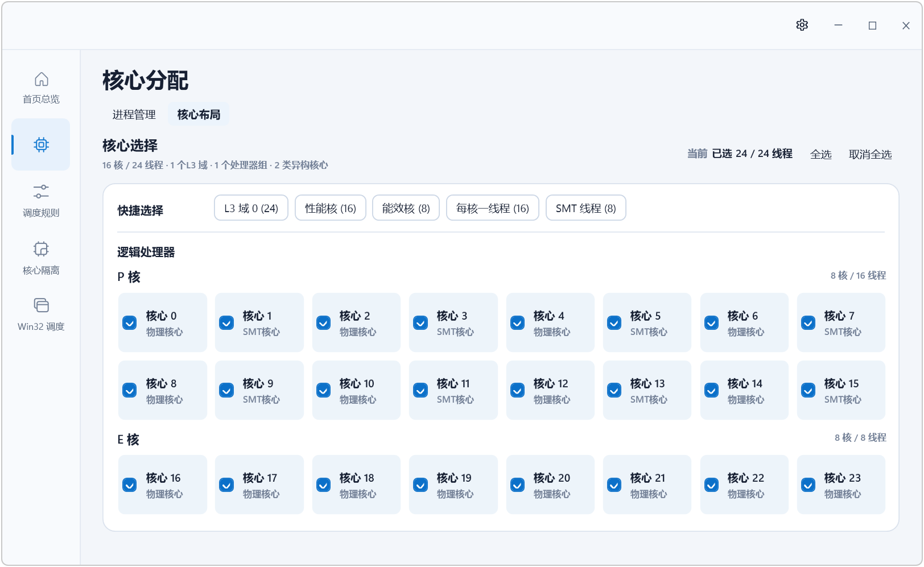Click the 8 核 / 16 线程 P-core summary
The height and width of the screenshot is (567, 924).
click(858, 275)
